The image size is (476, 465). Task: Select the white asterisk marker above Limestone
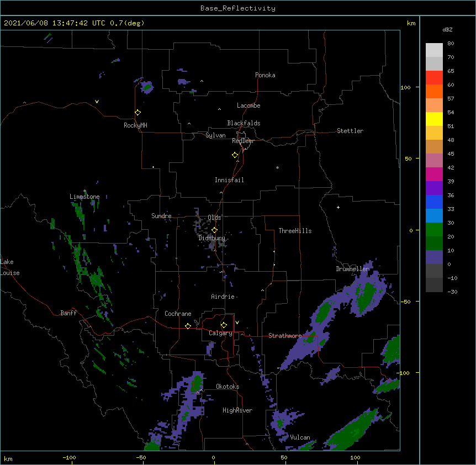pyautogui.click(x=84, y=191)
